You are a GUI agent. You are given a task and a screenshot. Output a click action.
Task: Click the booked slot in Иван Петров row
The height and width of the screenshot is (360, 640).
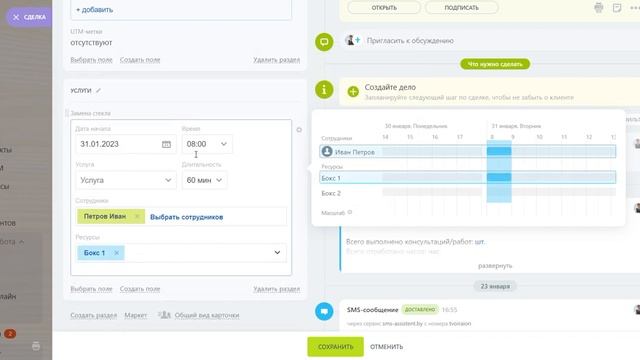coord(499,151)
